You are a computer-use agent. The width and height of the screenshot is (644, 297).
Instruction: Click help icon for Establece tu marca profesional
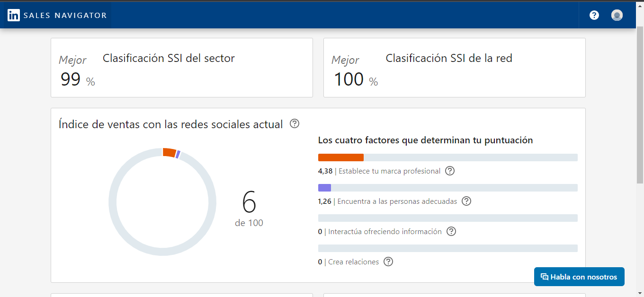coord(450,171)
